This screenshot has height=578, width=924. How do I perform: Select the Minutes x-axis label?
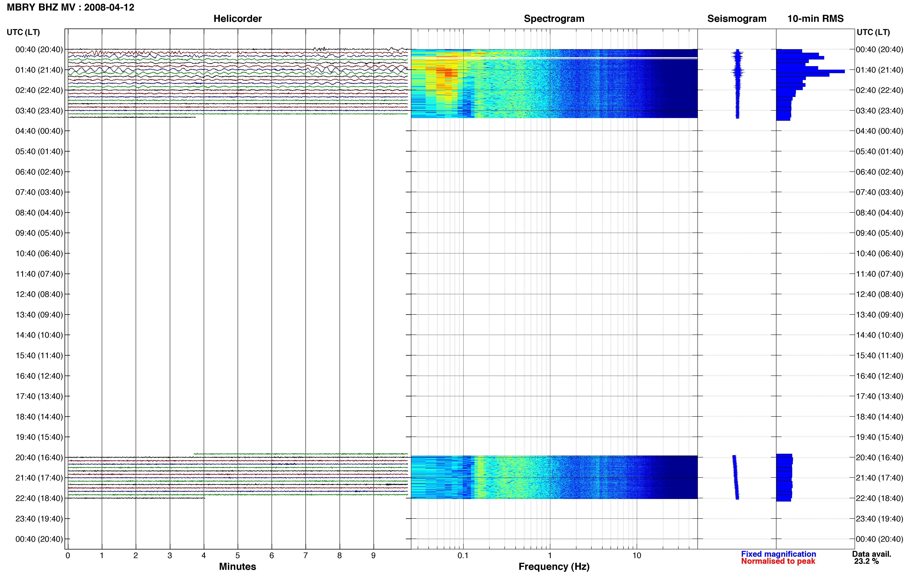click(x=237, y=566)
